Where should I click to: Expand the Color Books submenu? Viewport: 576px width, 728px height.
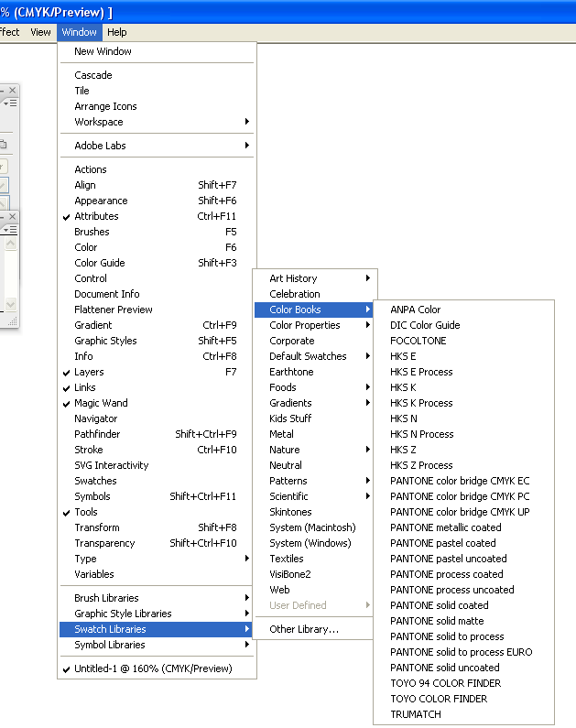[x=314, y=310]
